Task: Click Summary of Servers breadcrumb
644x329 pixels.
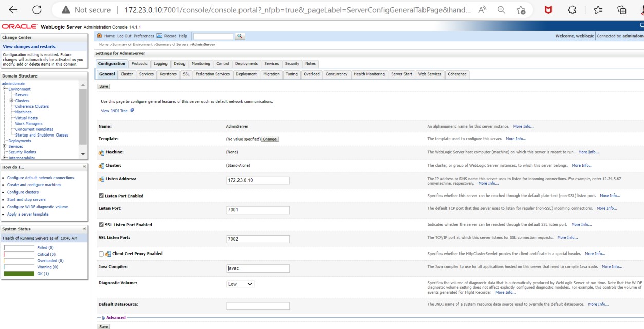Action: 173,44
